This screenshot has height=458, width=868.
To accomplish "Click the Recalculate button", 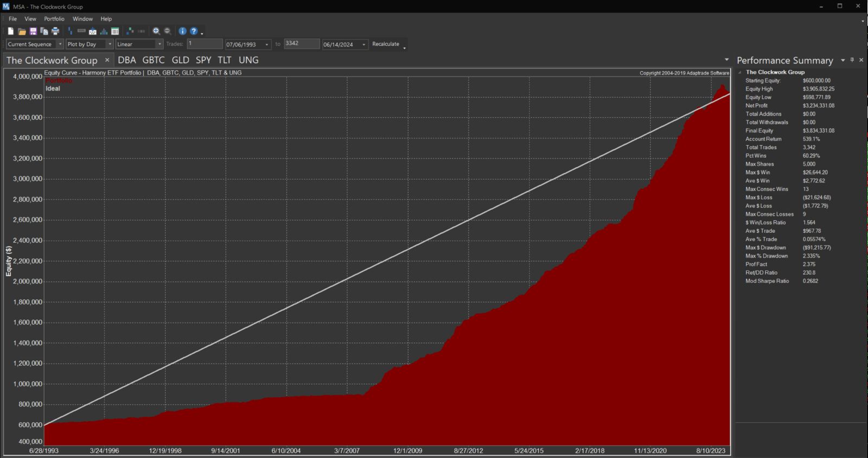I will coord(386,44).
